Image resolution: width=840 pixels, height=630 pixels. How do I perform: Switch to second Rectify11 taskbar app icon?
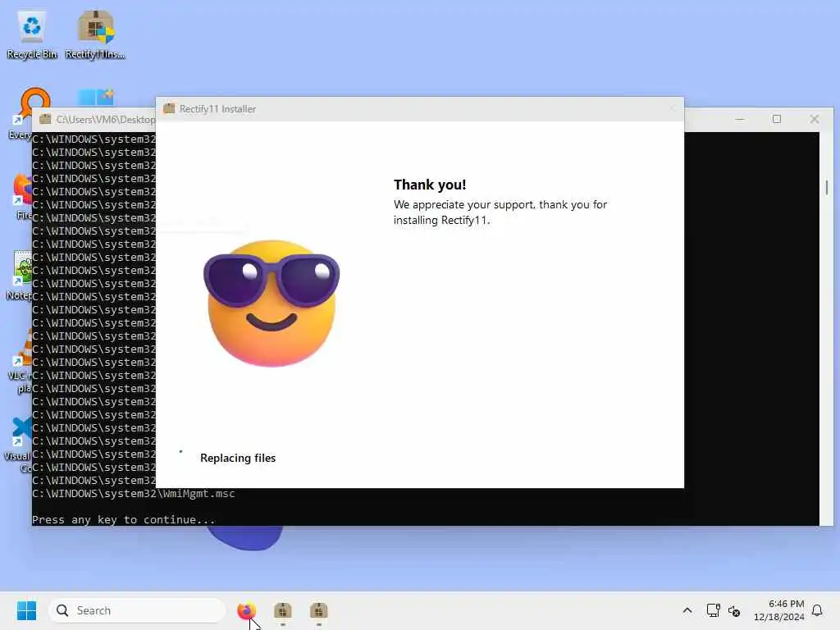tap(319, 610)
